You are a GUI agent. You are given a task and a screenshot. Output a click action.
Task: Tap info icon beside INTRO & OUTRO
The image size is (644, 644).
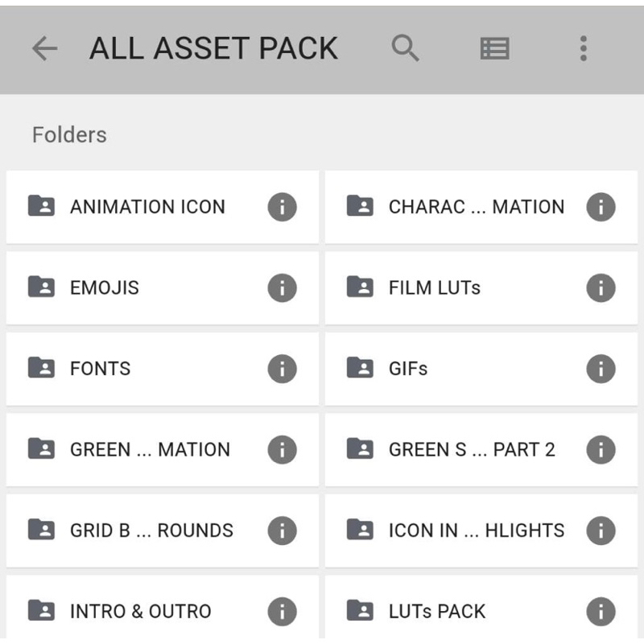coord(282,611)
